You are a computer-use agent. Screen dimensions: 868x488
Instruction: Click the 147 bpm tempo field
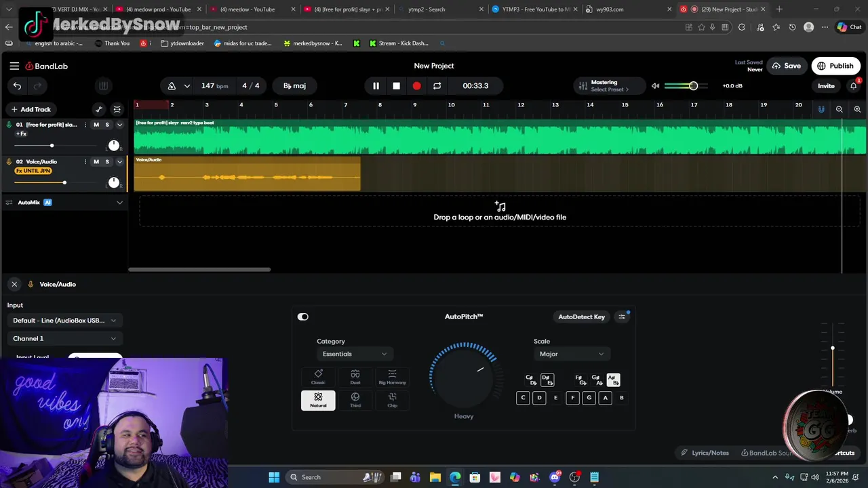[x=214, y=86]
